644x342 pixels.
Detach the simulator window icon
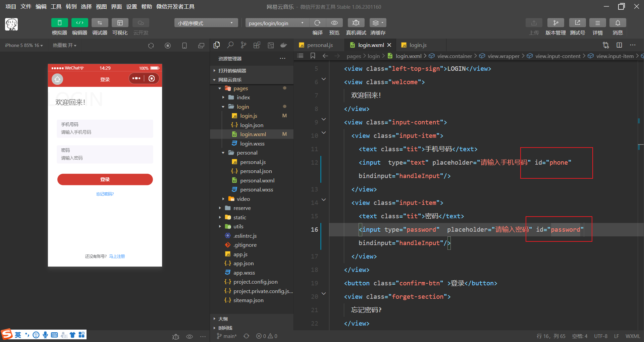[201, 46]
